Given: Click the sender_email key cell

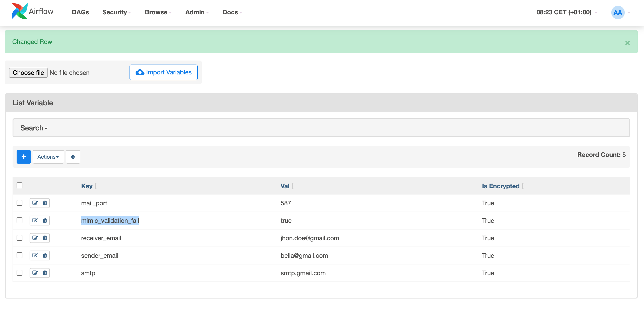Looking at the screenshot, I should [x=99, y=255].
